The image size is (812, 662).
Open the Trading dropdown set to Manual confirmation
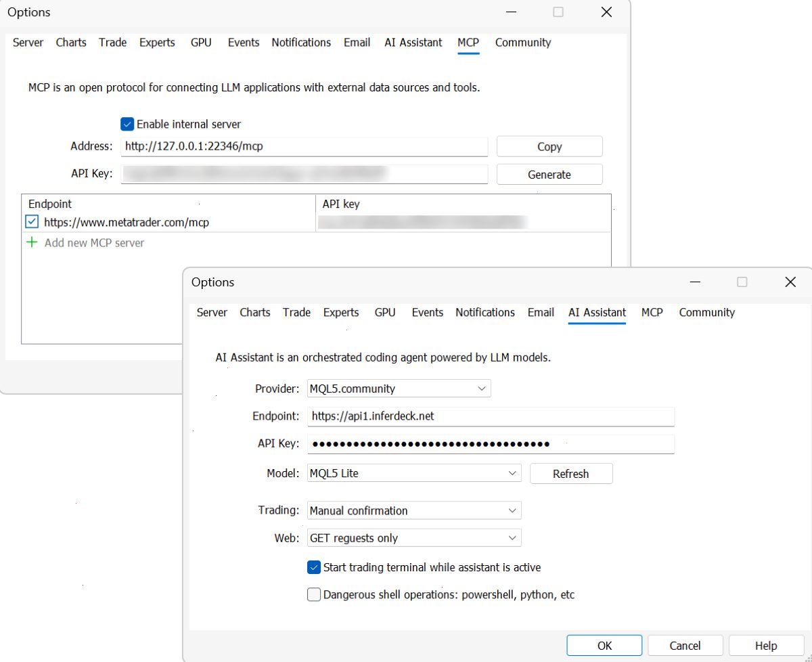(x=414, y=510)
